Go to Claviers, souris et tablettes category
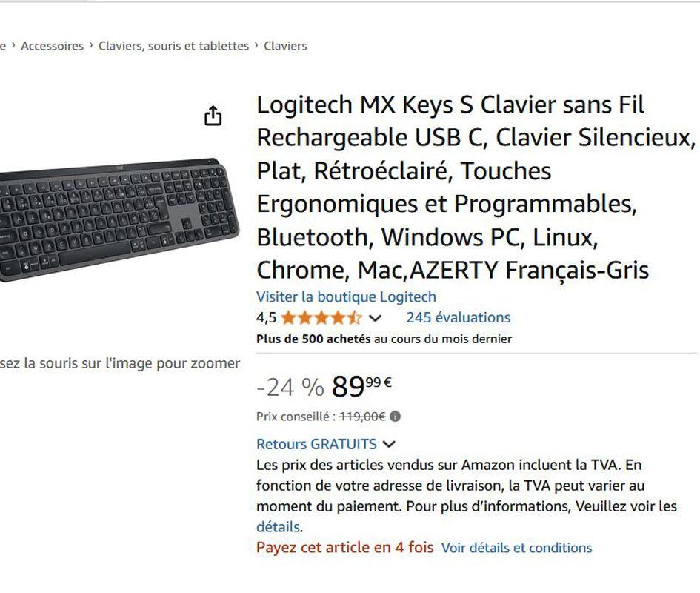Image resolution: width=700 pixels, height=593 pixels. coord(173,46)
